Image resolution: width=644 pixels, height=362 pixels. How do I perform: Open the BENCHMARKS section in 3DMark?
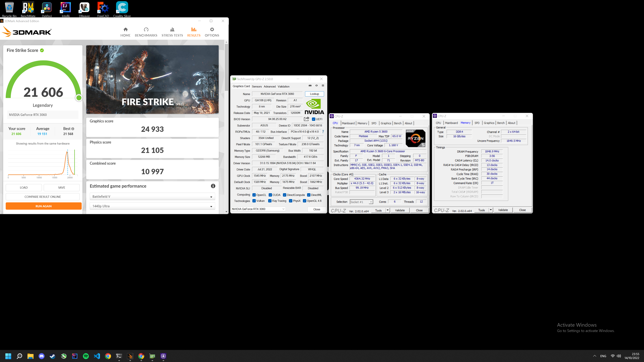[x=146, y=32]
